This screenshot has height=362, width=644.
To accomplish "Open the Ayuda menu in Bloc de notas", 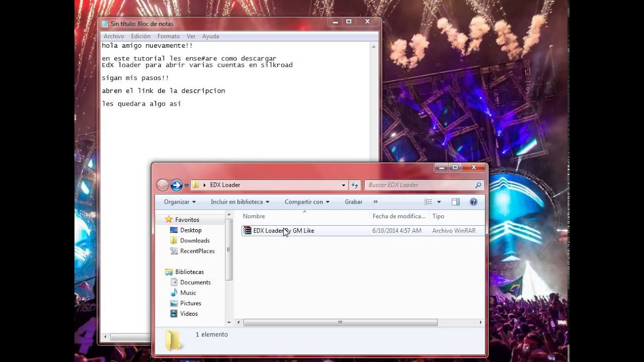I will click(210, 36).
